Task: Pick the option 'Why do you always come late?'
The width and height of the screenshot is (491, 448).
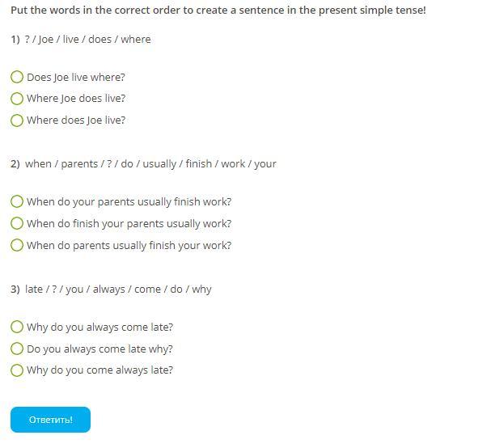Action: click(17, 328)
